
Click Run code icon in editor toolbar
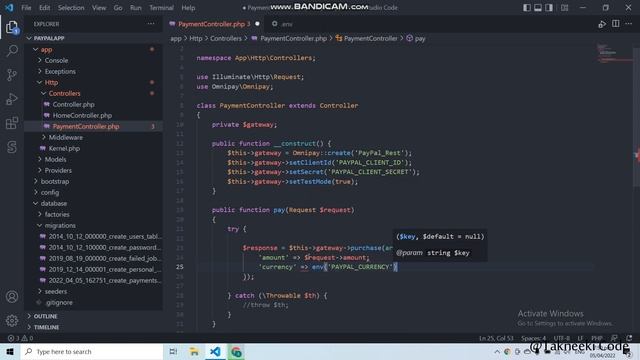coord(602,24)
